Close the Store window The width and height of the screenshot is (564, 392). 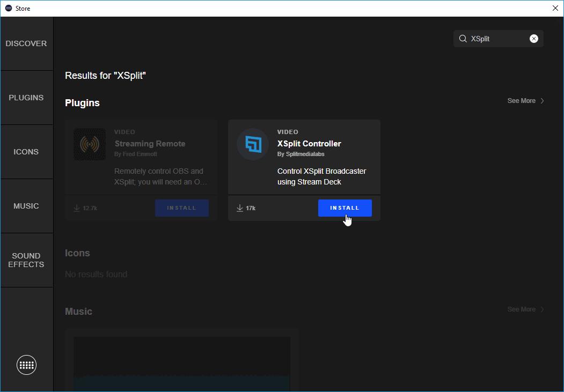tap(555, 8)
